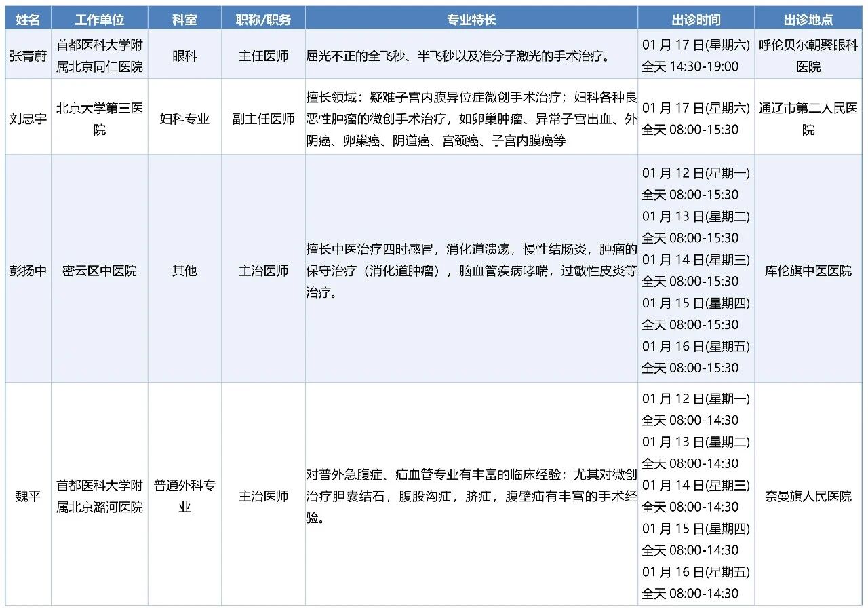
Task: Select the 专业特长 column header
Action: coord(471,20)
